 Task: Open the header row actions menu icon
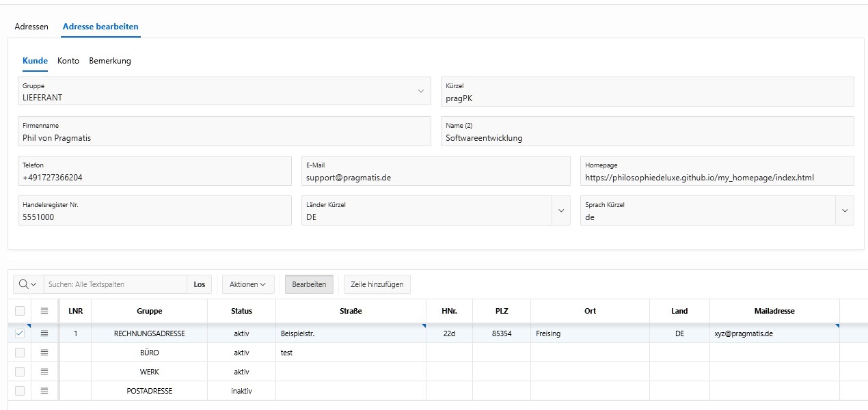pos(44,311)
